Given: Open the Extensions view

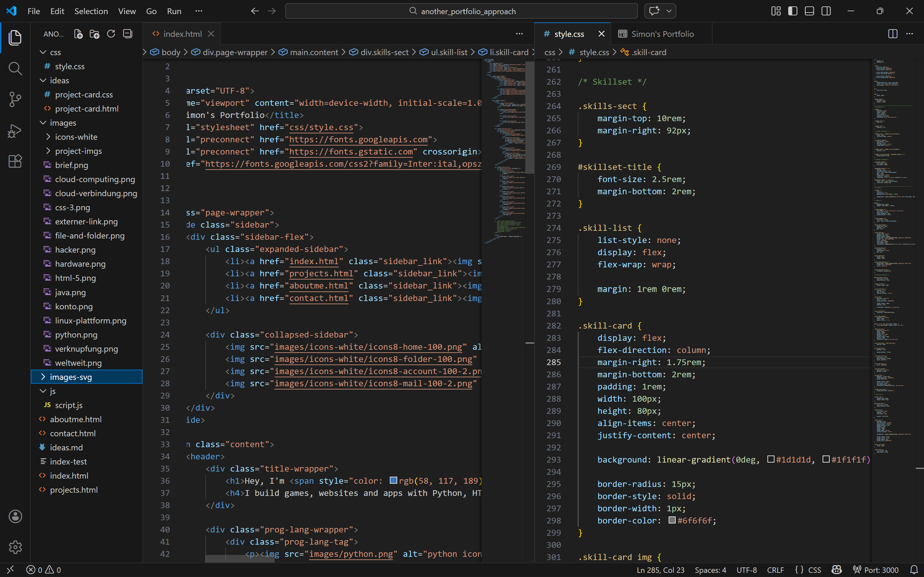Looking at the screenshot, I should coord(15,161).
